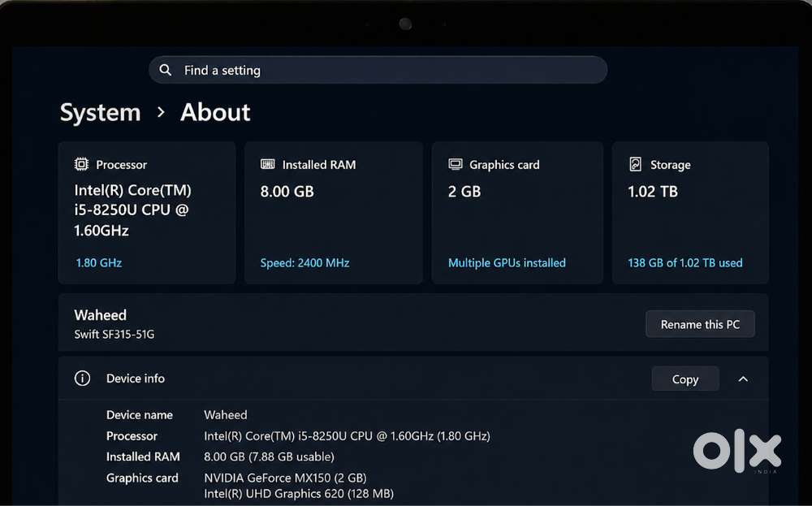The image size is (812, 506).
Task: Open Multiple GPUs installed link
Action: click(x=507, y=262)
